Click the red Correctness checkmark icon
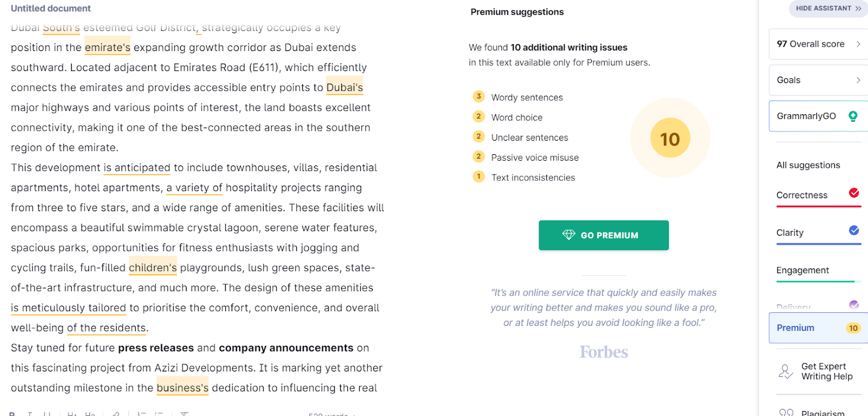 coord(854,193)
